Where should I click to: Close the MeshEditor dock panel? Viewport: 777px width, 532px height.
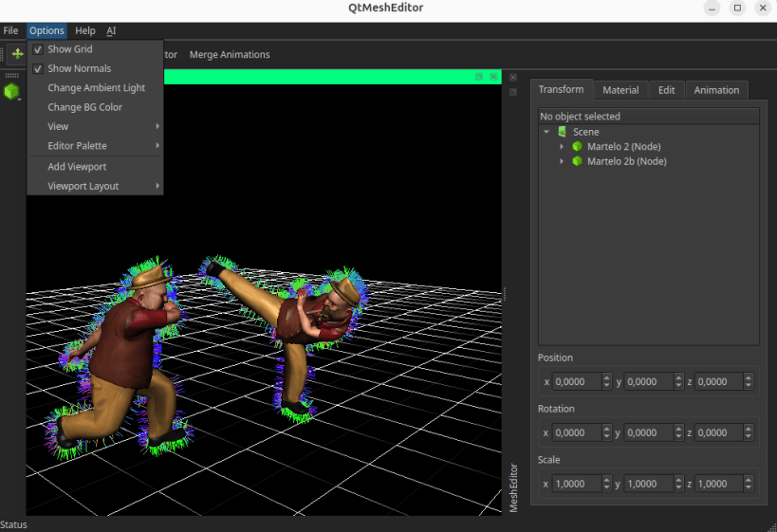pyautogui.click(x=513, y=77)
